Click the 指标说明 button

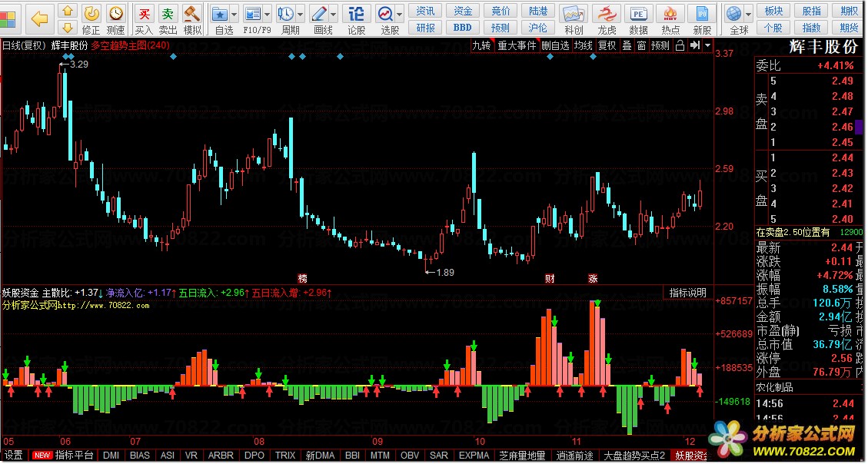[x=687, y=293]
